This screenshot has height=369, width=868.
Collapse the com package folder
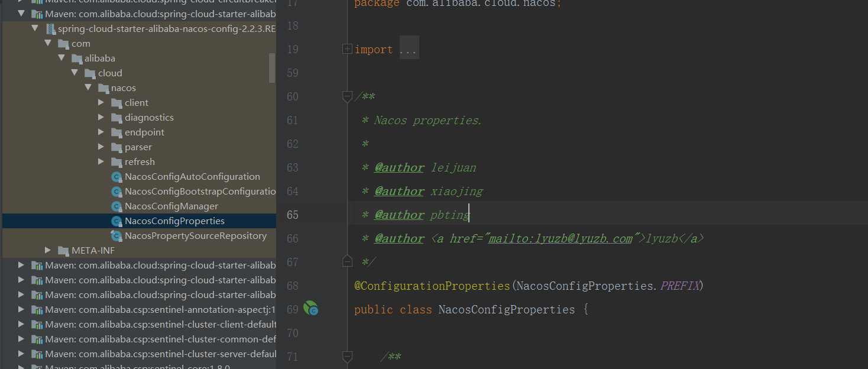(48, 44)
